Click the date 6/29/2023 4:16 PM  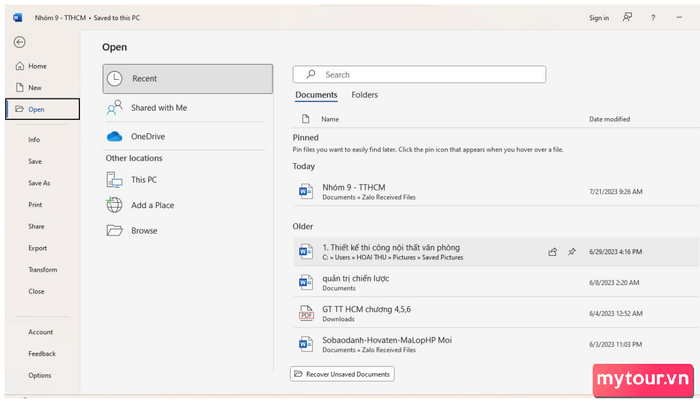click(x=616, y=252)
